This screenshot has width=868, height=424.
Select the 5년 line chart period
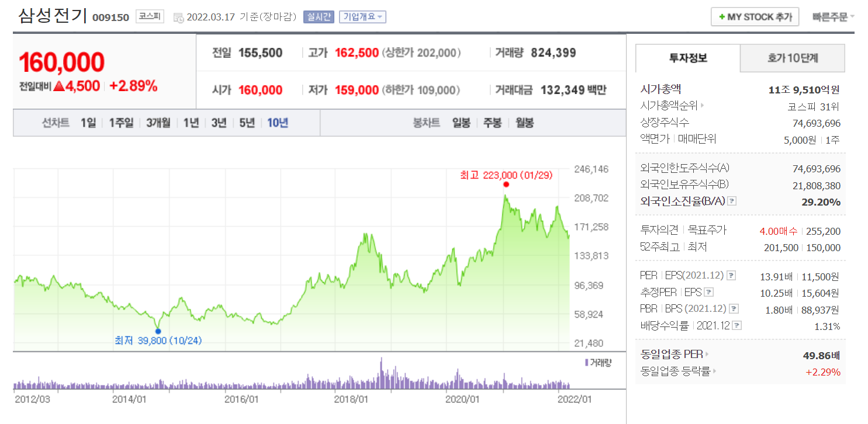click(247, 123)
